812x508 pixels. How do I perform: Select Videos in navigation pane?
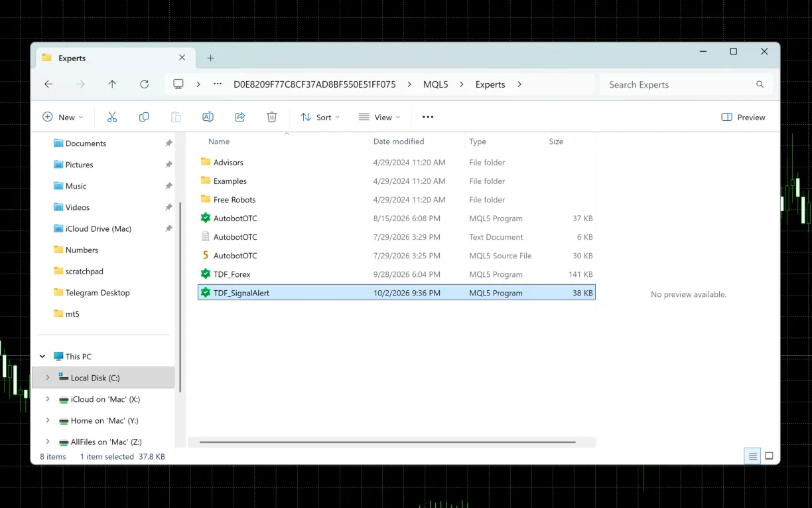point(78,207)
